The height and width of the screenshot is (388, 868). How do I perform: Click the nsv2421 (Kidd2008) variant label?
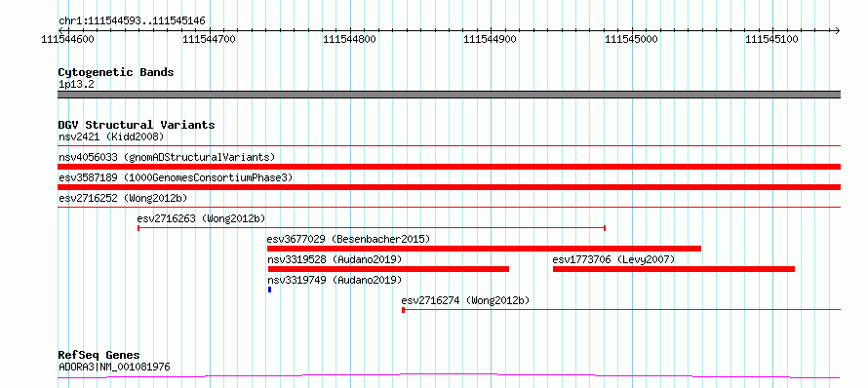pyautogui.click(x=111, y=136)
